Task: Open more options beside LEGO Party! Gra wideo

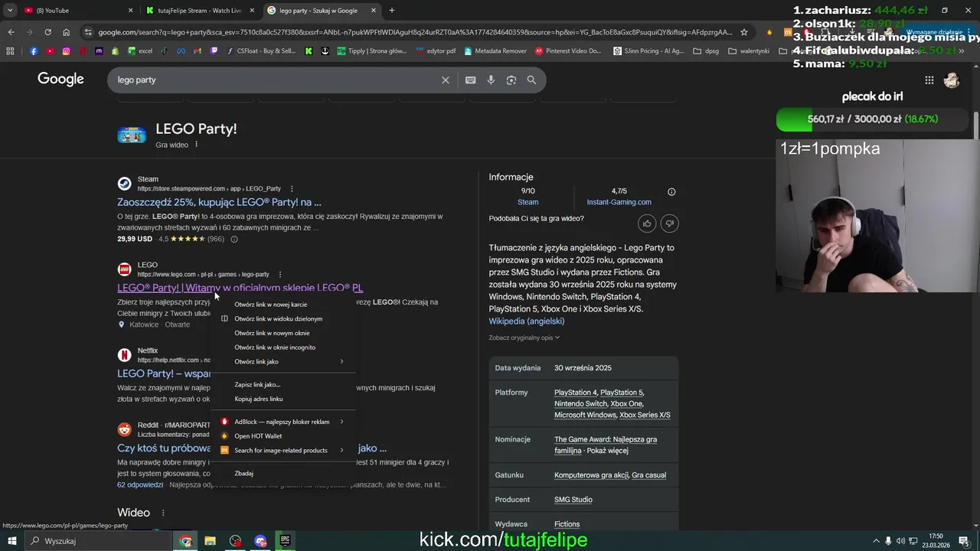Action: pos(196,145)
